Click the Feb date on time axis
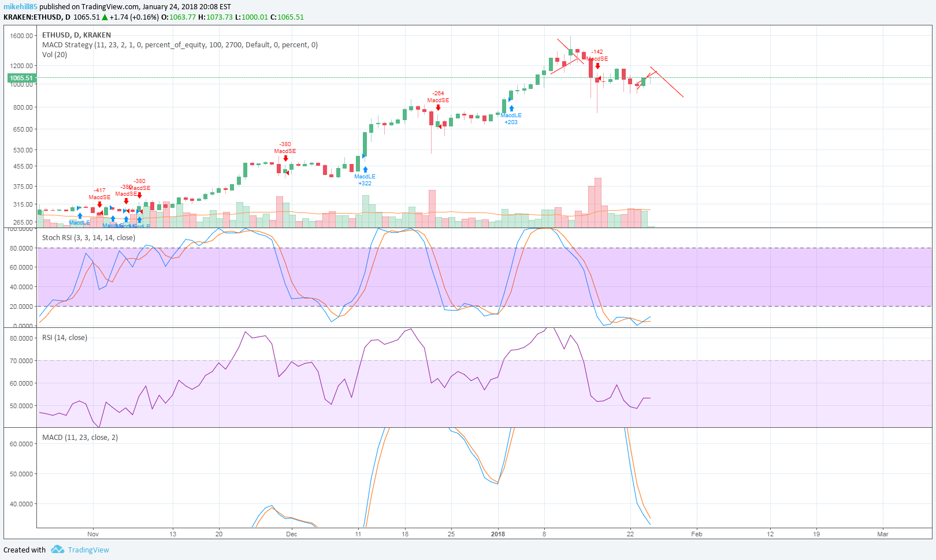The image size is (936, 560). (697, 534)
